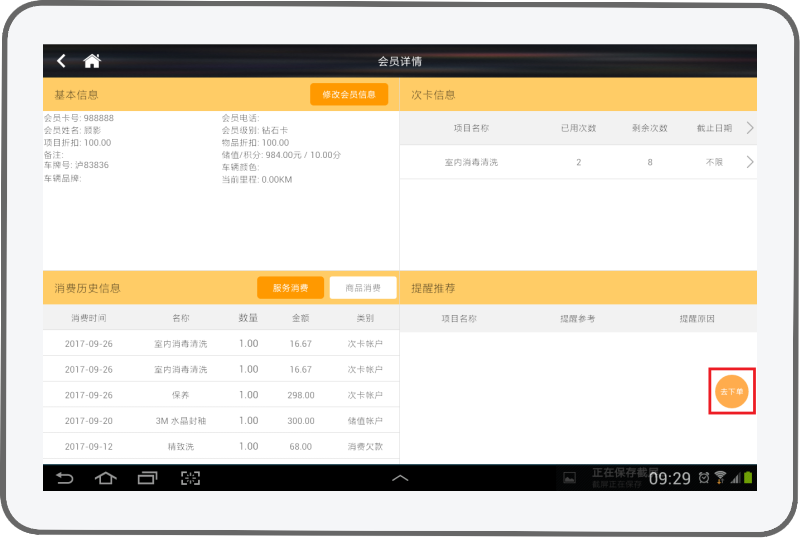
Task: Click 修改会员信息 button
Action: click(x=348, y=95)
